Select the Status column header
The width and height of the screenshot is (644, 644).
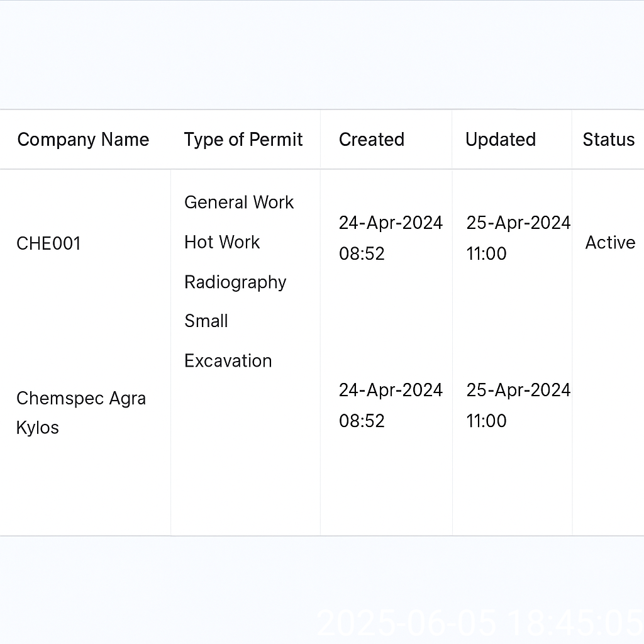pyautogui.click(x=608, y=140)
